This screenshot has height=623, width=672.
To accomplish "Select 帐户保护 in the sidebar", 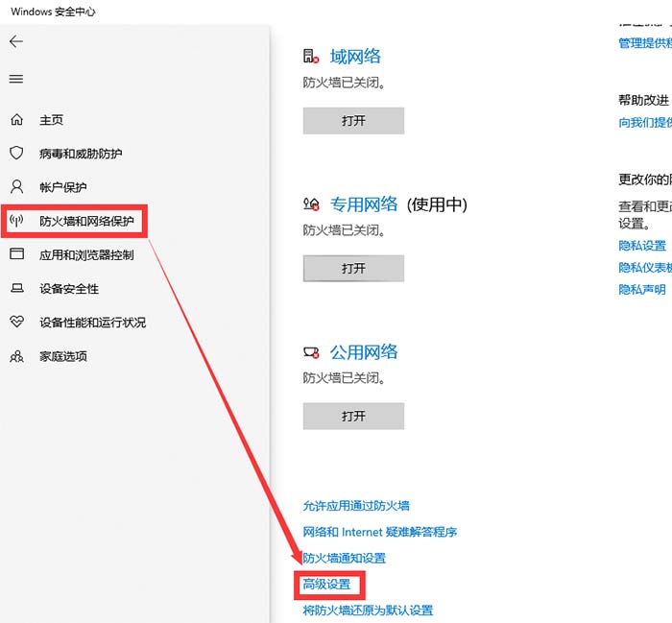I will 63,187.
